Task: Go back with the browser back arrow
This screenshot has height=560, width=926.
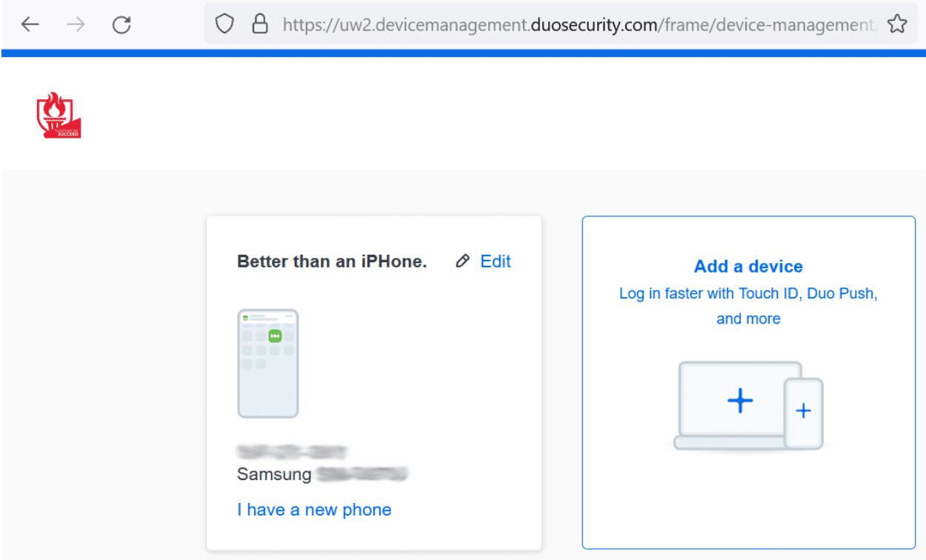Action: point(30,24)
